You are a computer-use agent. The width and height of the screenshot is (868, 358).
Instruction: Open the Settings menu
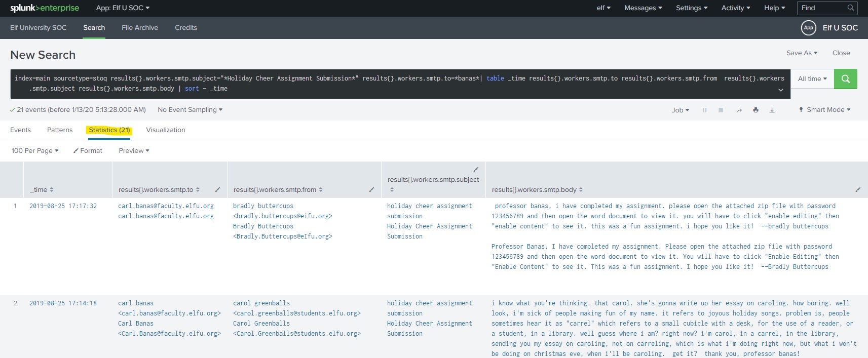coord(691,8)
